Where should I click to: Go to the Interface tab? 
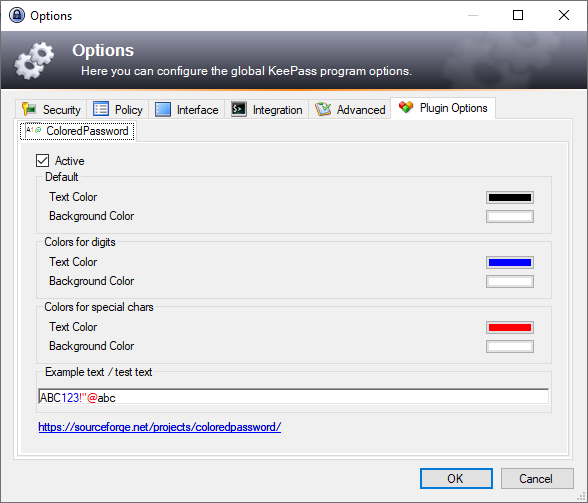point(187,110)
